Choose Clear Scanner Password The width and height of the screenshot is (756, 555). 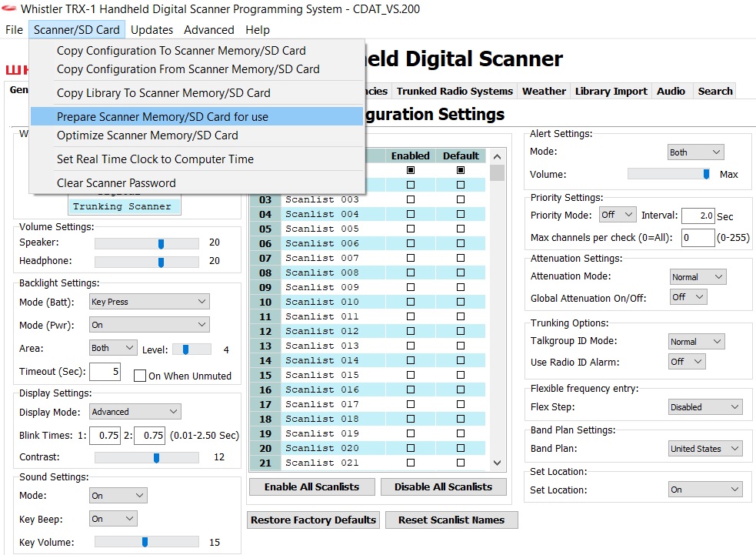[196, 183]
